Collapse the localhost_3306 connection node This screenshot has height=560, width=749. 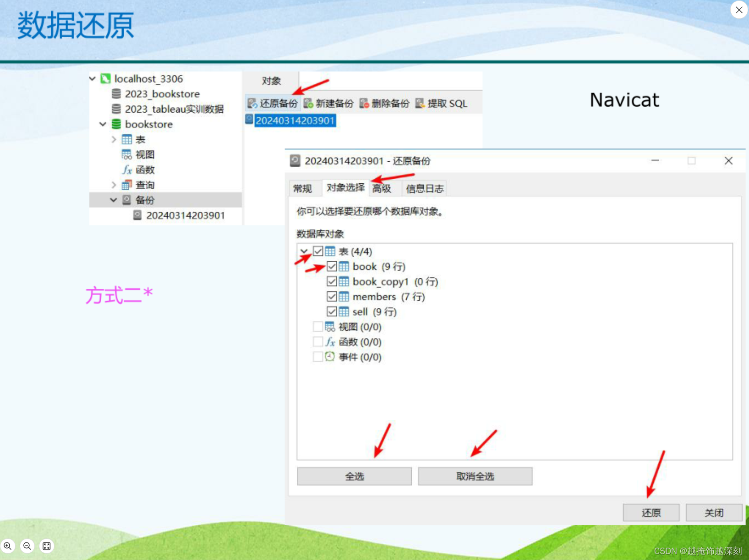coord(93,79)
